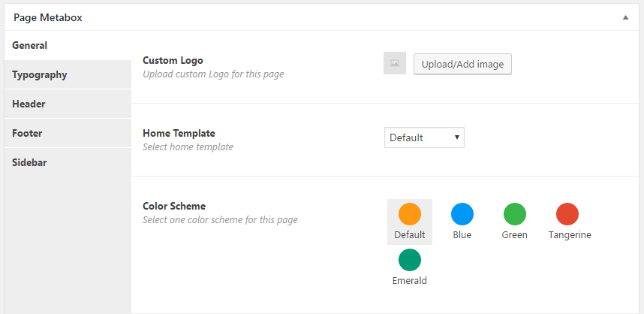Click the Emerald scheme label
Viewport: 644px width, 314px height.
pos(410,281)
